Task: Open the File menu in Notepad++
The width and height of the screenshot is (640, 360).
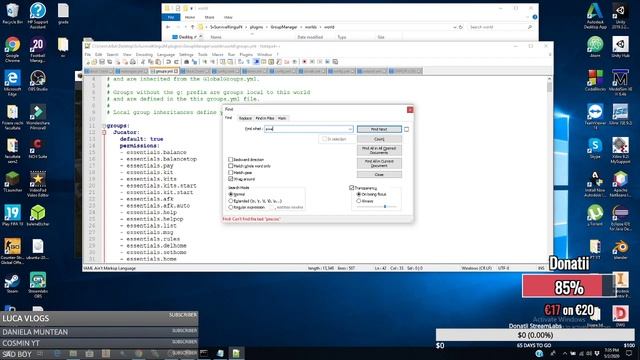Action: [x=87, y=55]
